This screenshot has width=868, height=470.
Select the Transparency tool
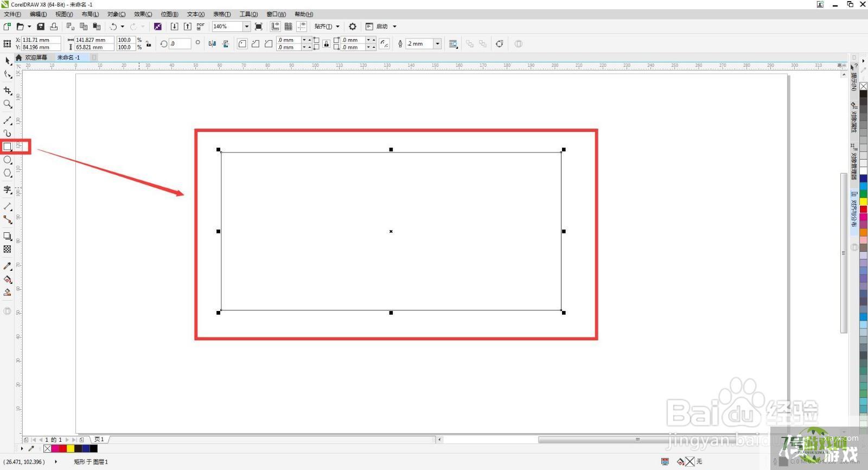pyautogui.click(x=8, y=249)
